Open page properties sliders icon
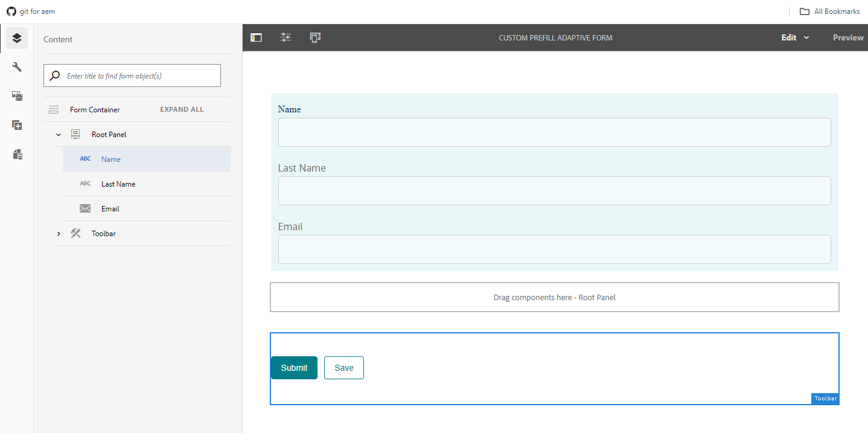Viewport: 868px width, 433px height. tap(286, 37)
